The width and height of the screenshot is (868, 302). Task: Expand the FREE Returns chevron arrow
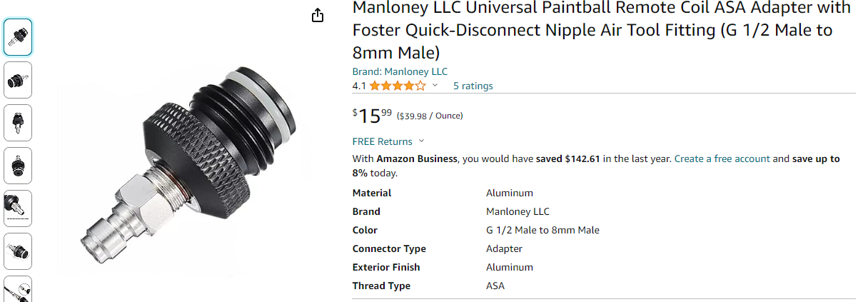[421, 141]
